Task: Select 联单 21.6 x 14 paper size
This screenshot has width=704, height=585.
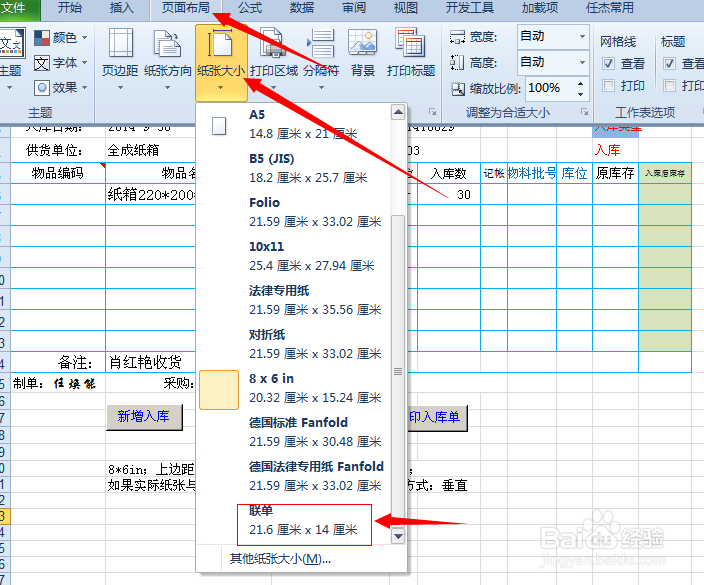Action: pyautogui.click(x=294, y=523)
